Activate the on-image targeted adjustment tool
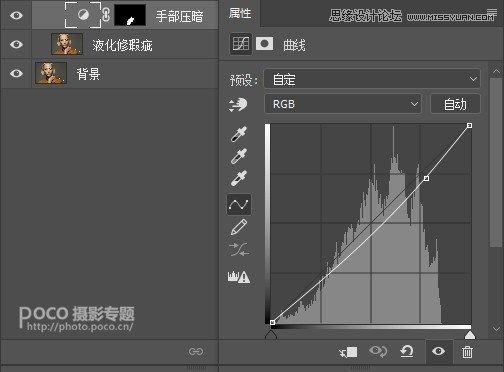The height and width of the screenshot is (372, 504). (238, 105)
